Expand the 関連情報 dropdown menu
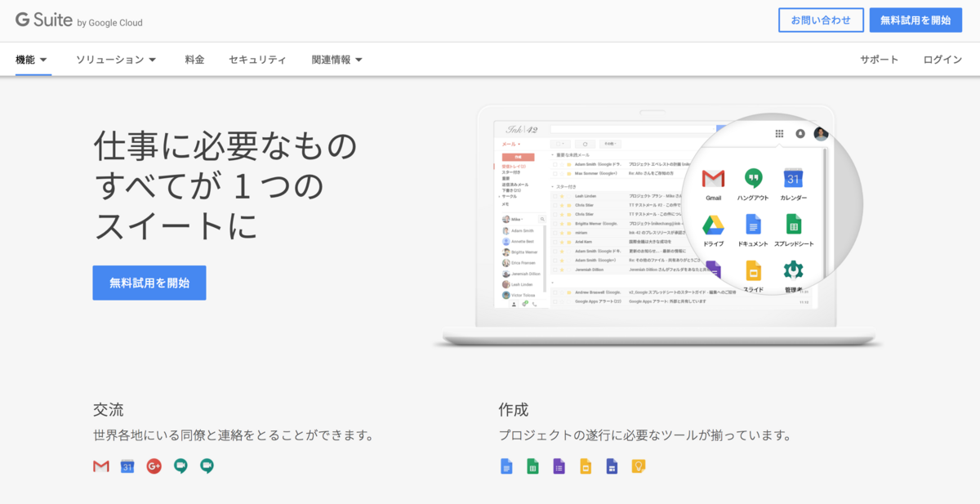This screenshot has height=504, width=980. click(x=337, y=60)
